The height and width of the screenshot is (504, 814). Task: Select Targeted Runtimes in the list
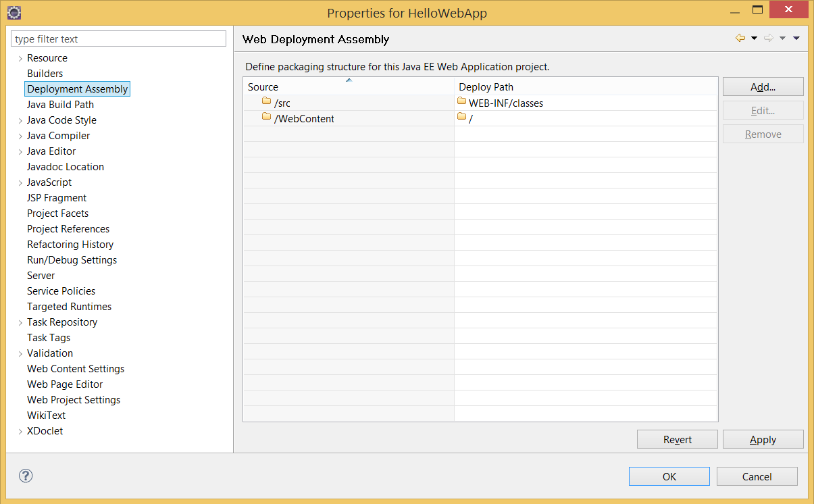[x=69, y=307]
